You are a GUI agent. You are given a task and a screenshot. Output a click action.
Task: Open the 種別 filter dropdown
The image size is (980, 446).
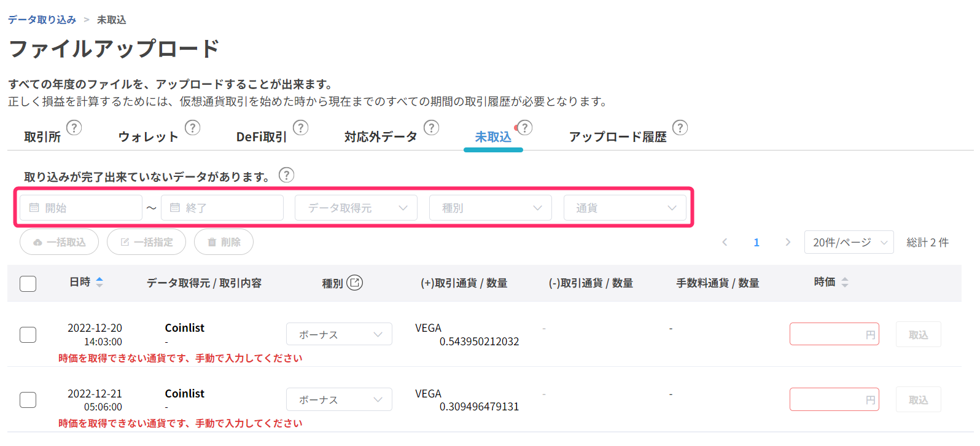[491, 208]
